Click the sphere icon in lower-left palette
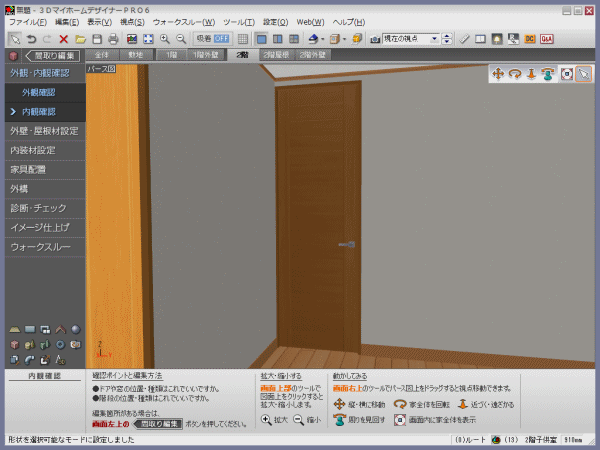Image resolution: width=600 pixels, height=450 pixels. pos(76,329)
